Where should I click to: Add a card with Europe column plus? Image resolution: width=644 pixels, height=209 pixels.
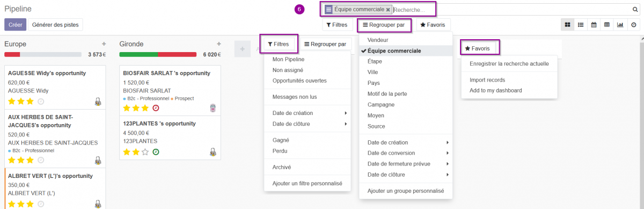pos(104,44)
